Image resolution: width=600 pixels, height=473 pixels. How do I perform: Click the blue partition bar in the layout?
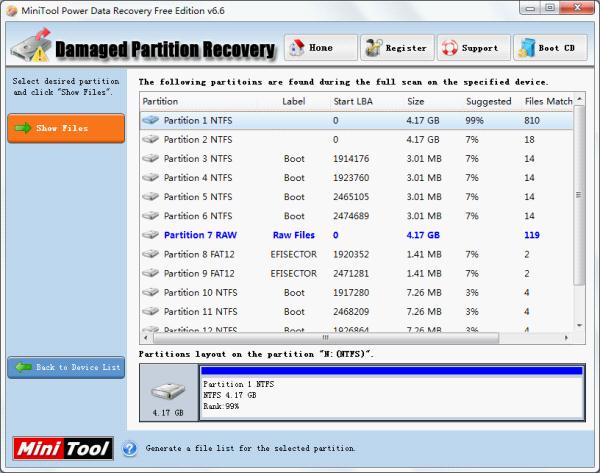click(392, 370)
